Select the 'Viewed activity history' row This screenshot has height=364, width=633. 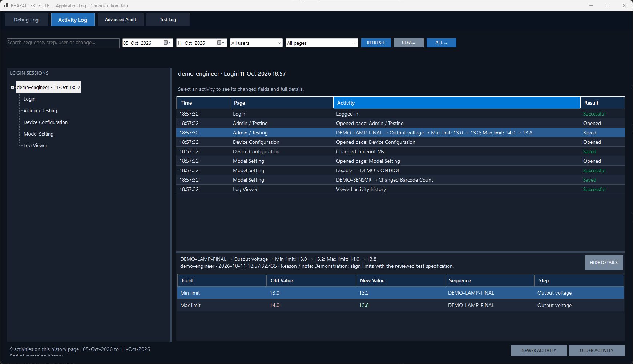tap(400, 189)
